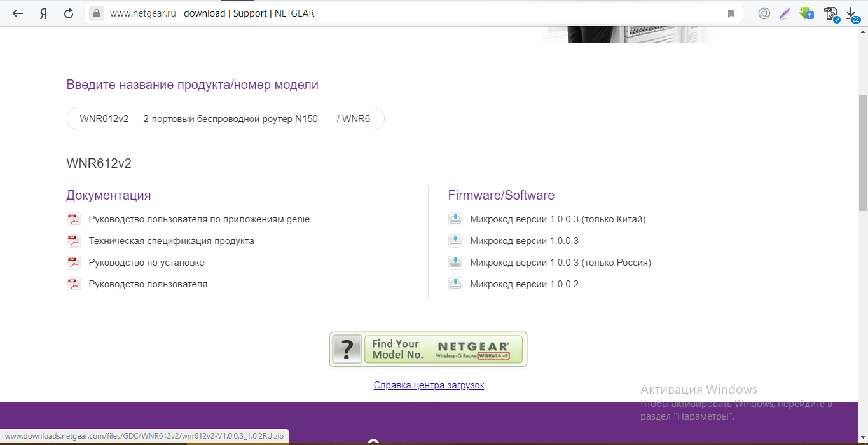Select the Введите название продукта/номер модели heading
The width and height of the screenshot is (868, 445).
tap(192, 85)
